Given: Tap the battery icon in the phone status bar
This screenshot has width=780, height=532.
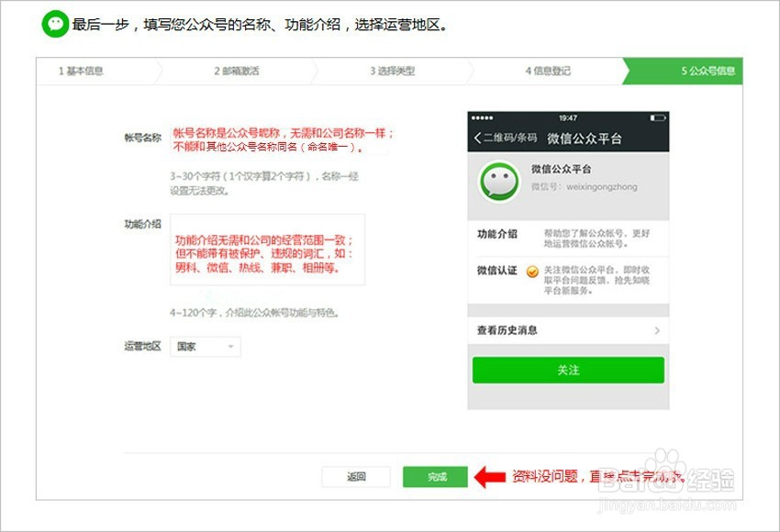Looking at the screenshot, I should (657, 119).
